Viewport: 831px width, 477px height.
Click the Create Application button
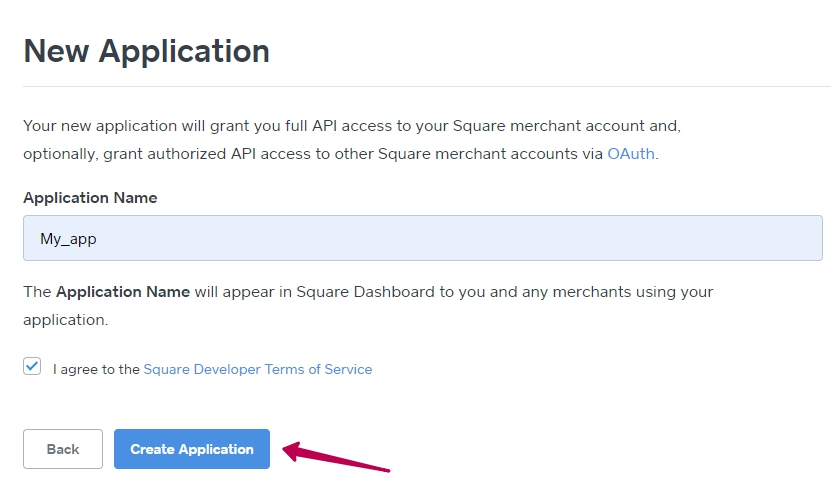pos(192,449)
